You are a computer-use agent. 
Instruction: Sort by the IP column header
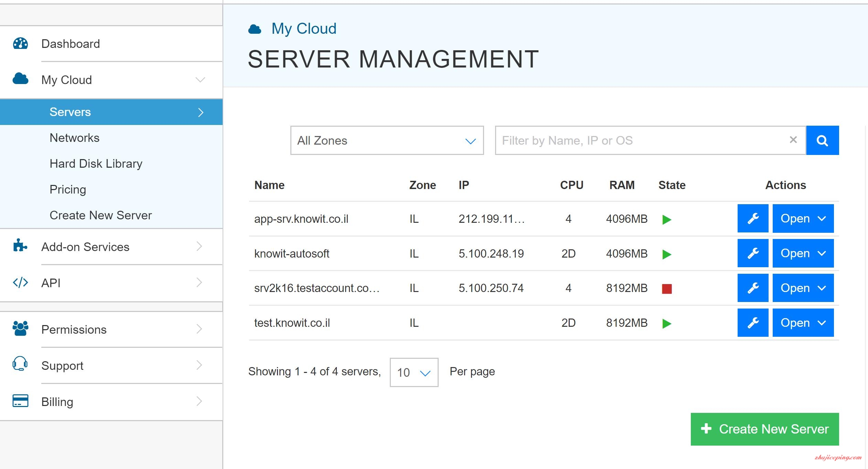[x=464, y=185]
